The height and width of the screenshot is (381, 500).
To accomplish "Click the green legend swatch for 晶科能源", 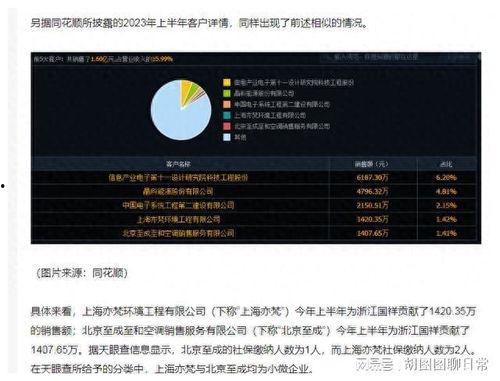I will coord(227,94).
